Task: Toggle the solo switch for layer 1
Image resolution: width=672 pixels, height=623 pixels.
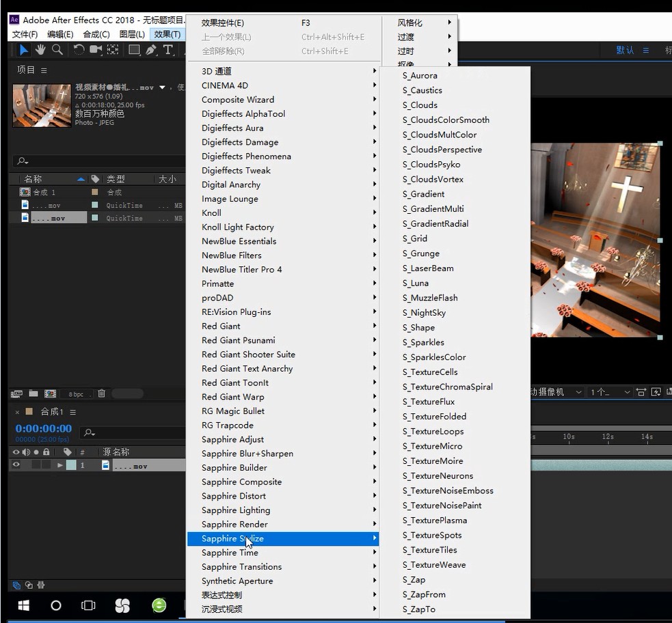Action: coord(36,465)
